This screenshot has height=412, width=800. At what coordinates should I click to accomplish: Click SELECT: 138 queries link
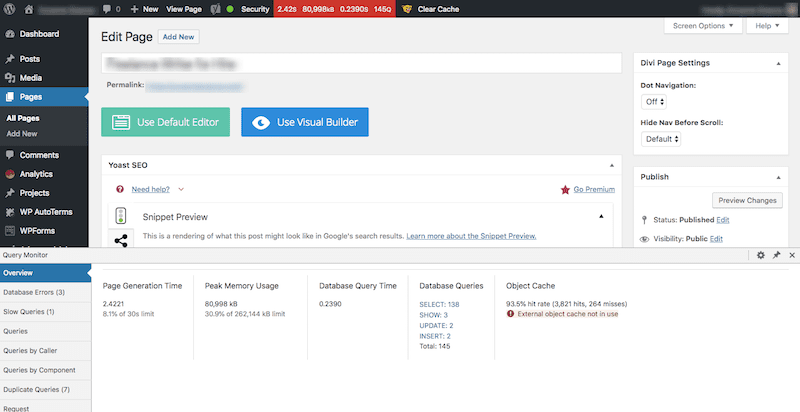[x=439, y=304]
